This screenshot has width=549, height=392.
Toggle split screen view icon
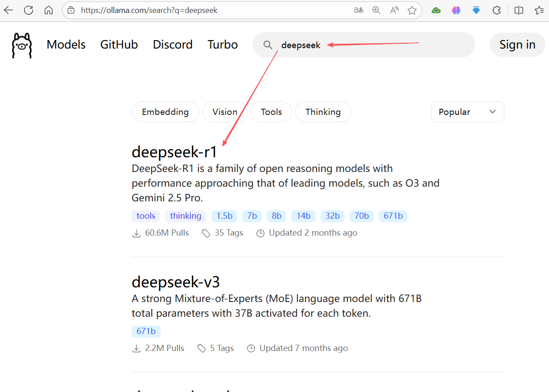click(x=519, y=10)
